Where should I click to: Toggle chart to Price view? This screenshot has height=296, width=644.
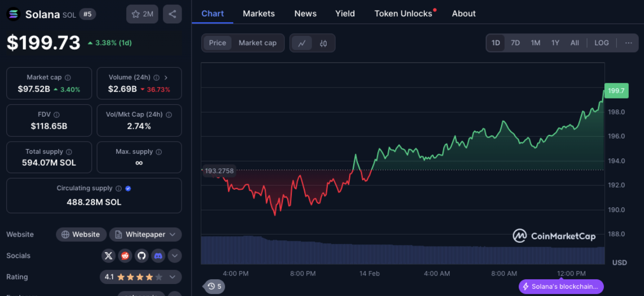218,43
